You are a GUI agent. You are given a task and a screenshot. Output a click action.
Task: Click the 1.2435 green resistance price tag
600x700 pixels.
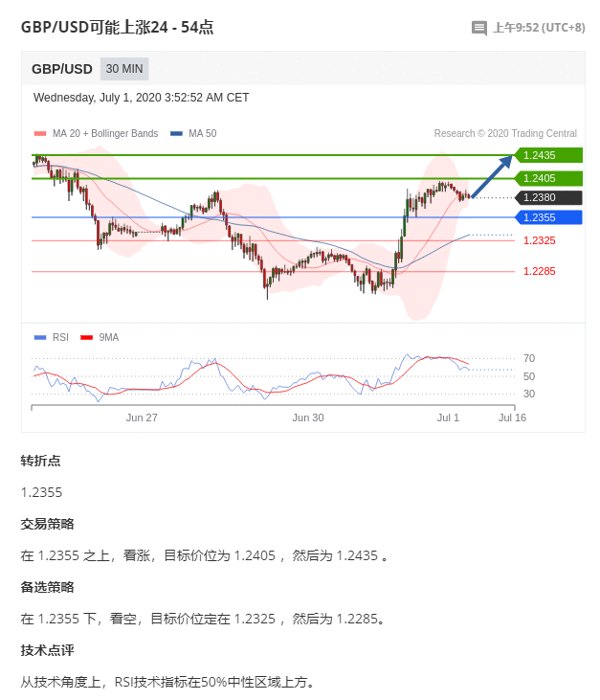click(x=548, y=155)
